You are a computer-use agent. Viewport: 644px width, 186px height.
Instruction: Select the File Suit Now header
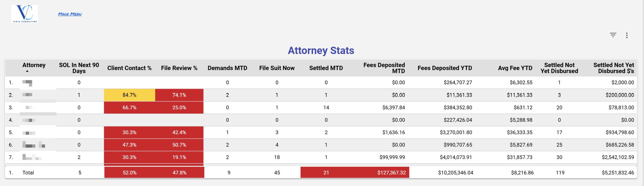click(x=277, y=68)
